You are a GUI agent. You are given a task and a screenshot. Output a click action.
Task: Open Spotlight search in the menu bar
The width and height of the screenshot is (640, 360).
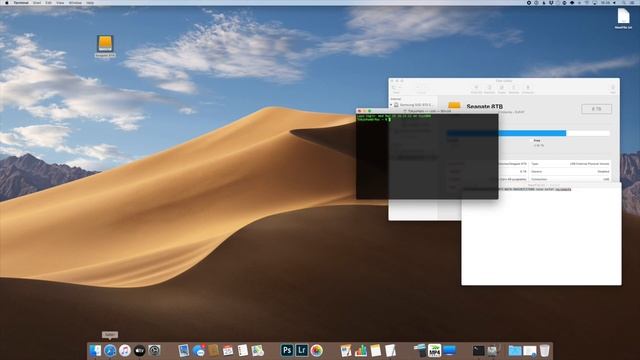tap(624, 3)
